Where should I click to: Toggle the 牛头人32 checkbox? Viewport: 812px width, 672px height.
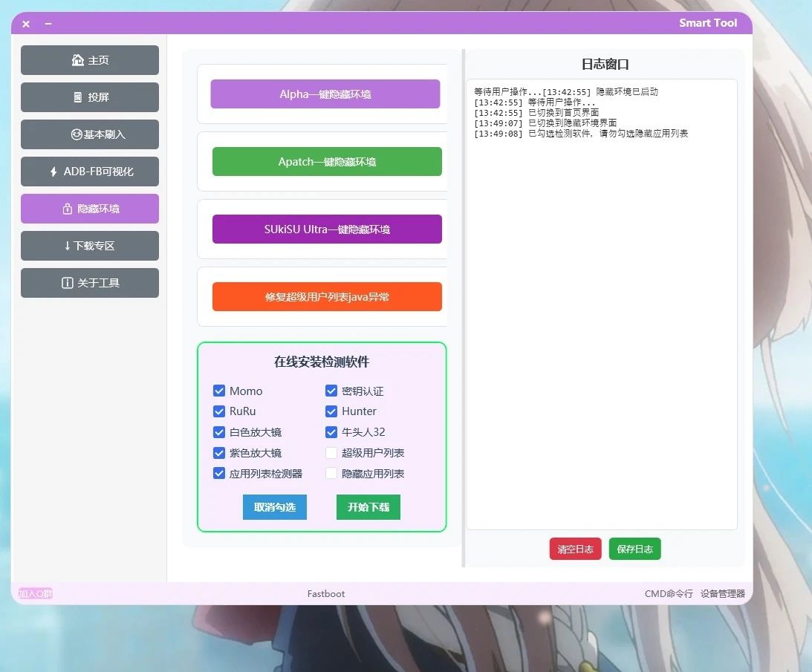(x=331, y=431)
